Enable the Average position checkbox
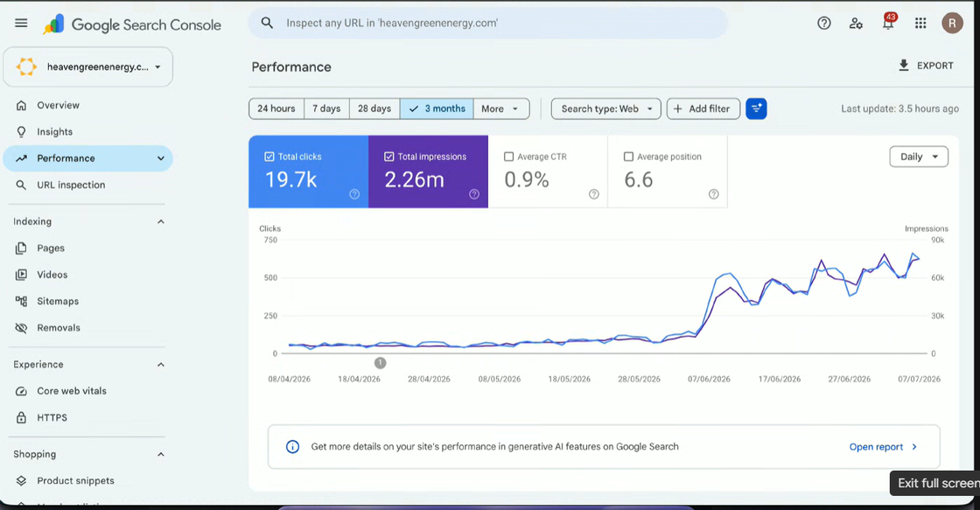Screen dimensions: 980x510 (629, 157)
